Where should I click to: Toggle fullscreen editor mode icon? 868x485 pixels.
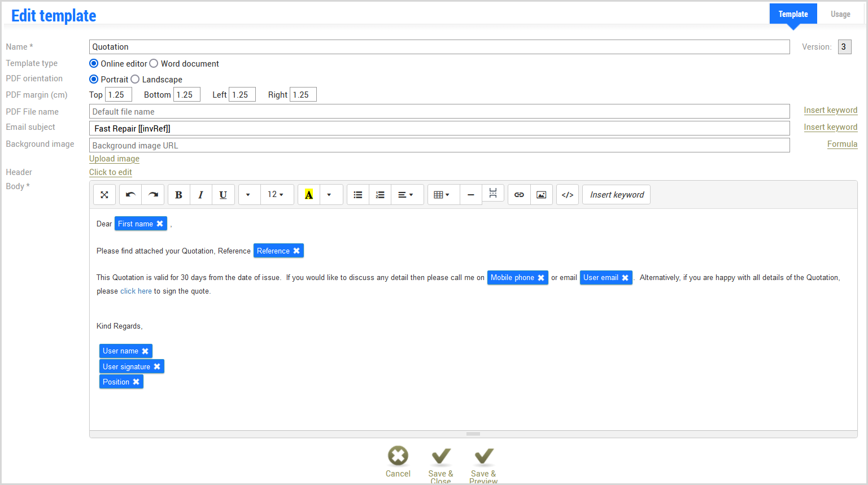point(104,195)
